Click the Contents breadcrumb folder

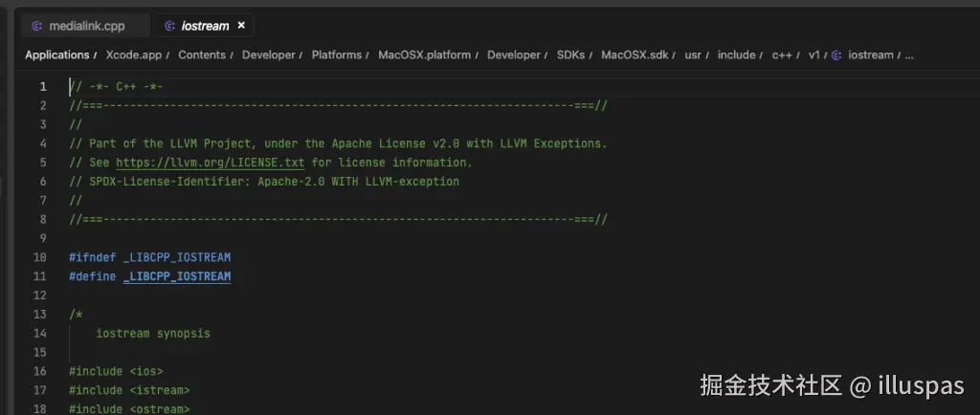202,55
